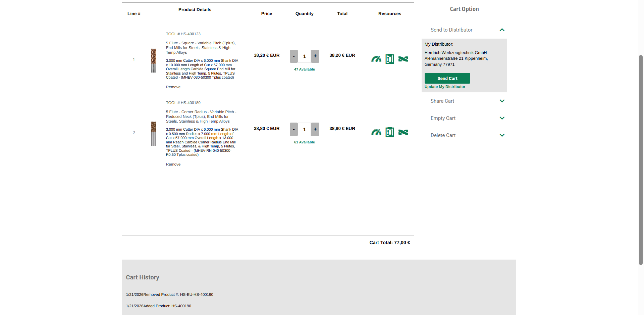Decrease quantity of tool HS-400189
The width and height of the screenshot is (644, 315).
(294, 129)
